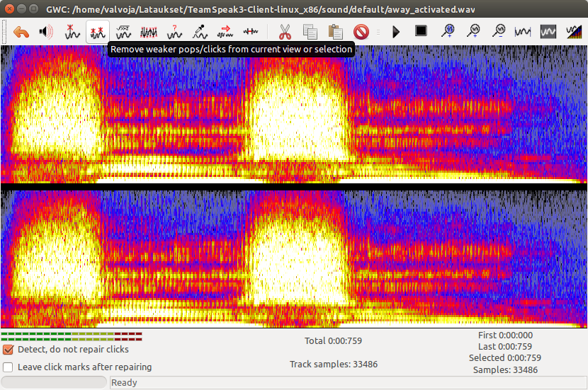Click the Undo arrow icon
Viewport: 588px width, 390px height.
22,32
